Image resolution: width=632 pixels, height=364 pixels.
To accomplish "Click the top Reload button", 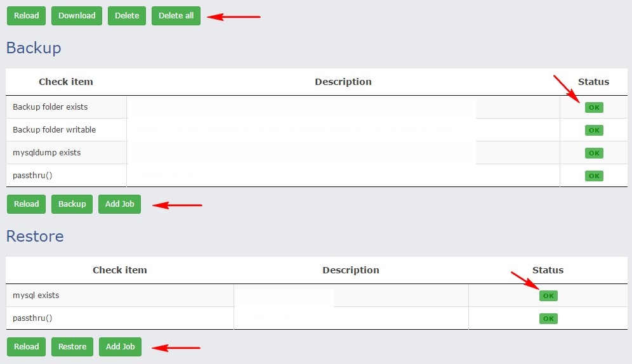I will (27, 16).
